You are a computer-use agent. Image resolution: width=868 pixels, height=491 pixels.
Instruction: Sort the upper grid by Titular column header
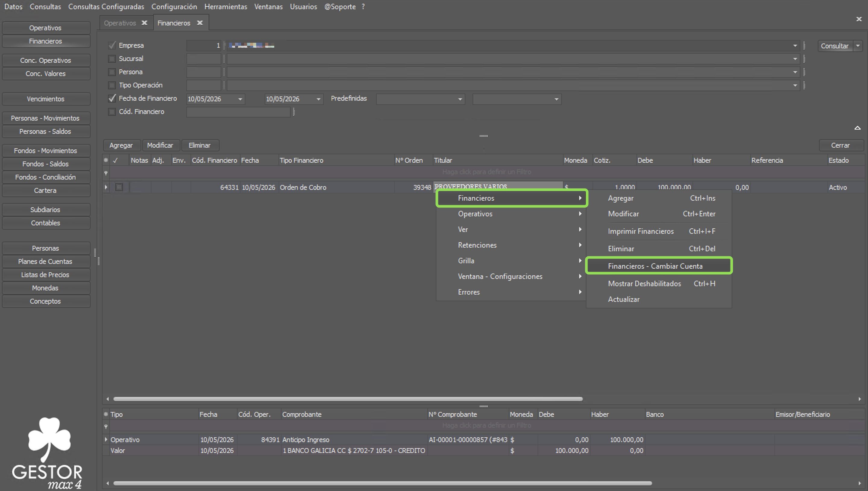(498, 160)
